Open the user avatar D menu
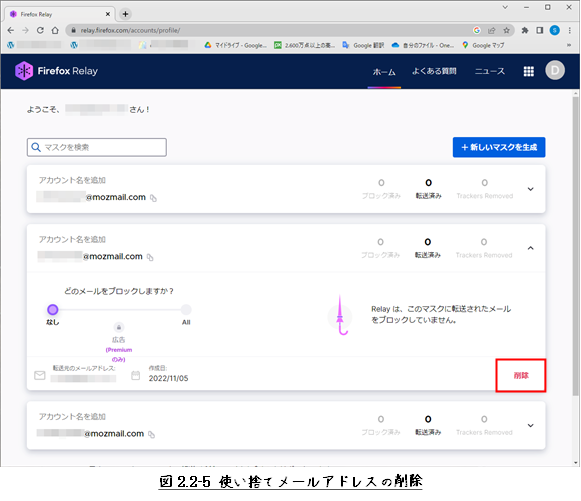This screenshot has width=581, height=501. click(555, 70)
